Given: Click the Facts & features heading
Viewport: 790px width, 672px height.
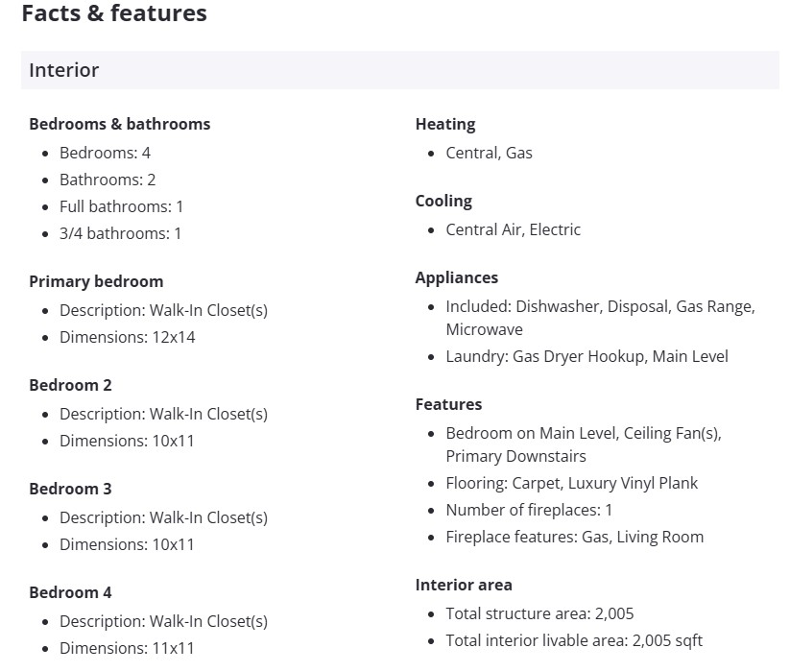Looking at the screenshot, I should tap(113, 13).
